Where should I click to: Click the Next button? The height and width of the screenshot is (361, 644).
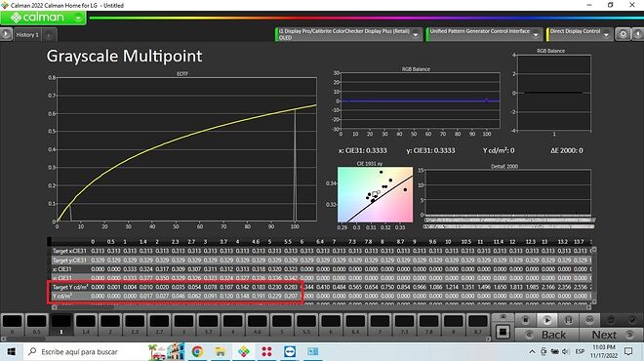point(611,335)
